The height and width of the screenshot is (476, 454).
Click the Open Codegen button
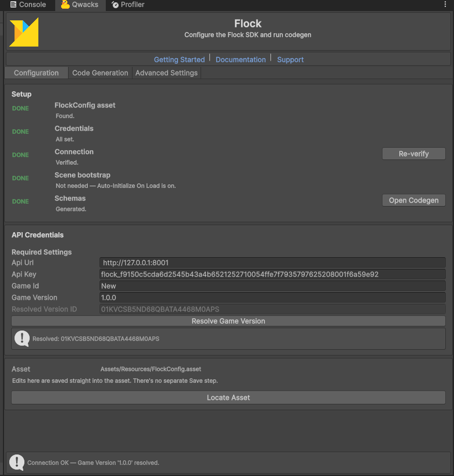click(414, 200)
